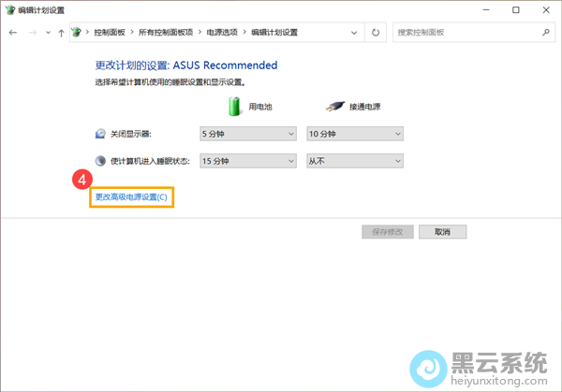Click the 搜索控制面板 search field
The image size is (562, 392).
(x=464, y=33)
